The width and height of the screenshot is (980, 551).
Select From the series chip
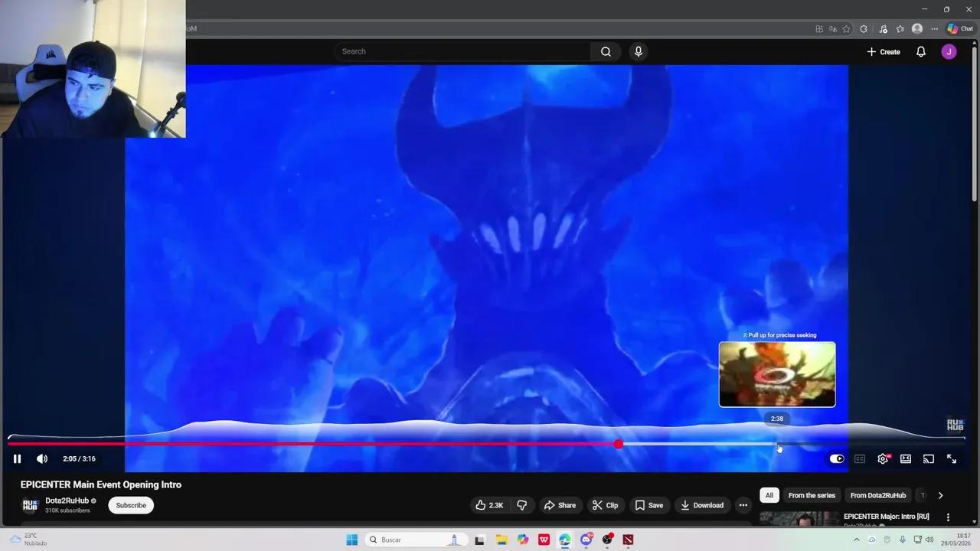pos(812,495)
